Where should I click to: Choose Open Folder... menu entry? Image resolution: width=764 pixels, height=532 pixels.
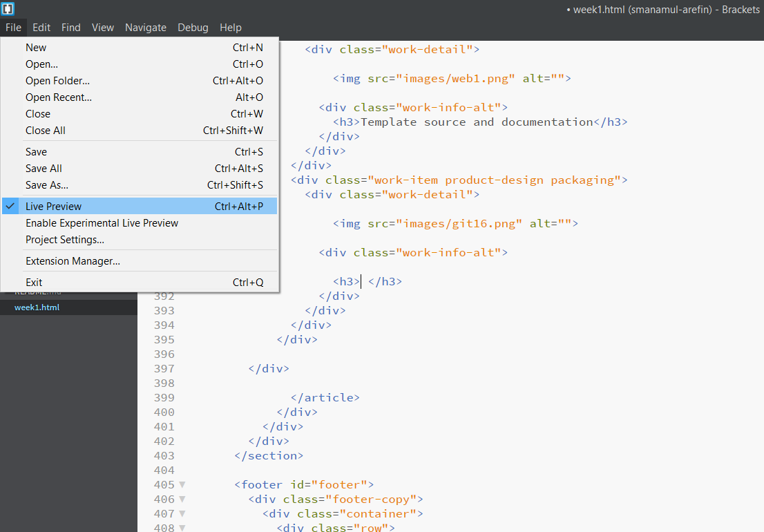coord(57,81)
